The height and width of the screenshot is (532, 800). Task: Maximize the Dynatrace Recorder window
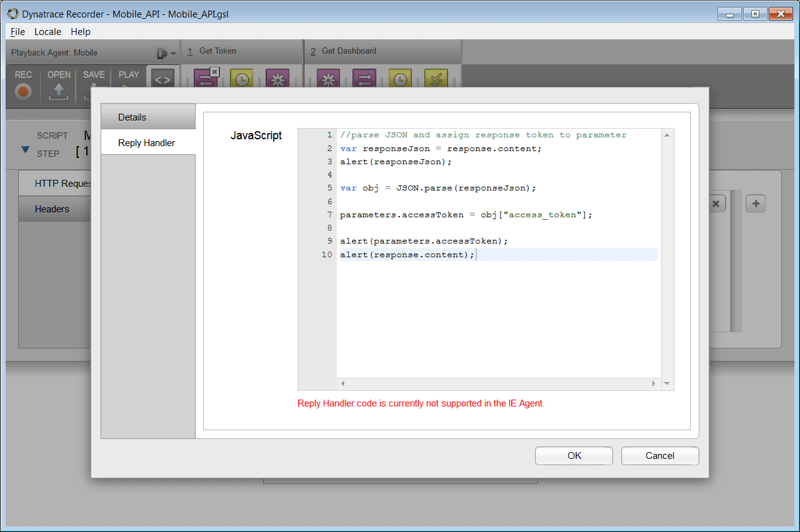(x=754, y=13)
